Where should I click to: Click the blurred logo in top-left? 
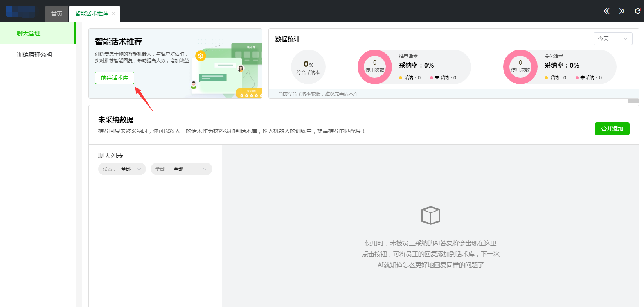click(20, 12)
